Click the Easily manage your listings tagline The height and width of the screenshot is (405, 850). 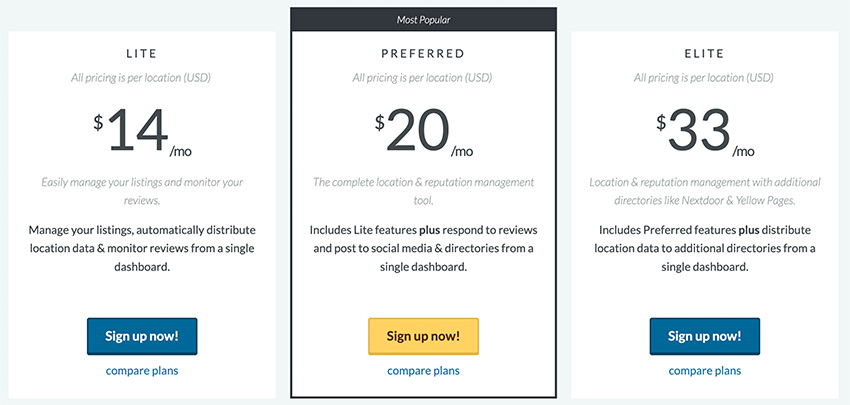point(142,191)
